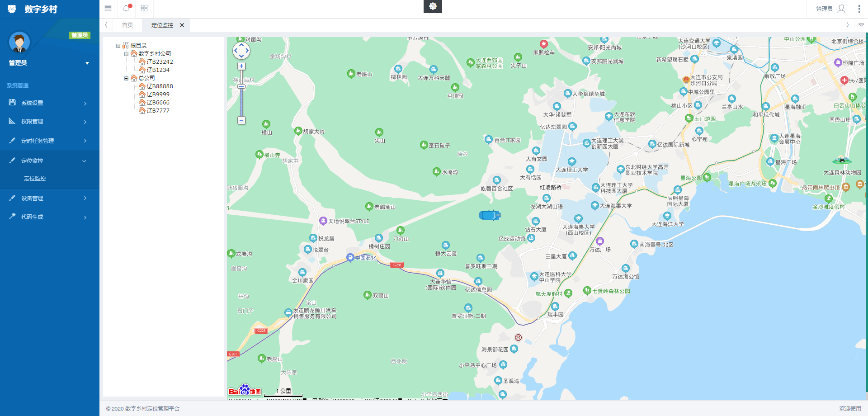
Task: Open the 管理员 user menu in header
Action: pyautogui.click(x=830, y=9)
